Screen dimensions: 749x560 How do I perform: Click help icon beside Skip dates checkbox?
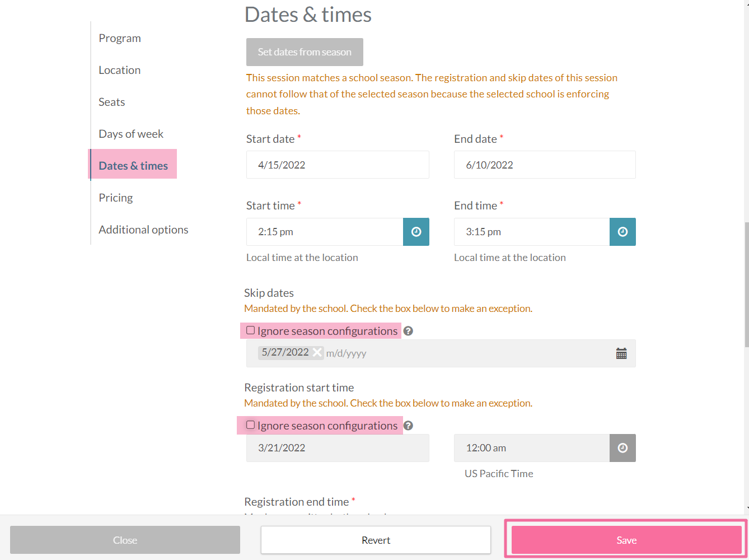[x=408, y=331]
